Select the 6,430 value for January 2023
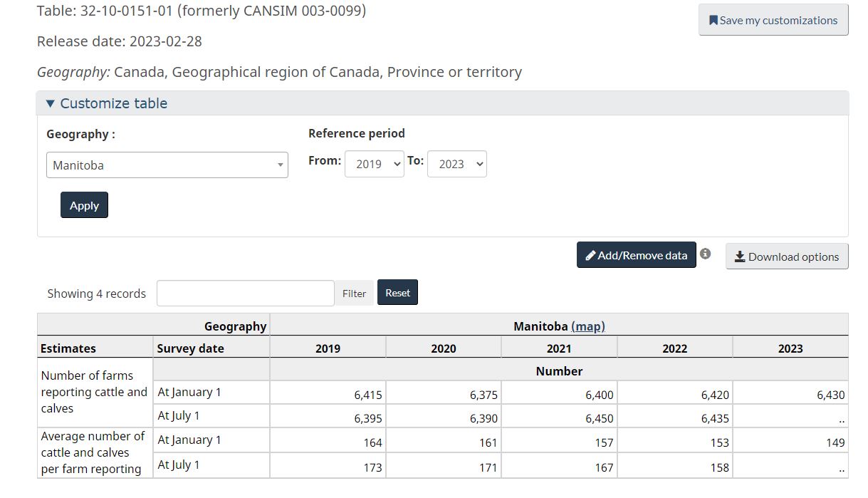The width and height of the screenshot is (868, 498). [x=830, y=395]
